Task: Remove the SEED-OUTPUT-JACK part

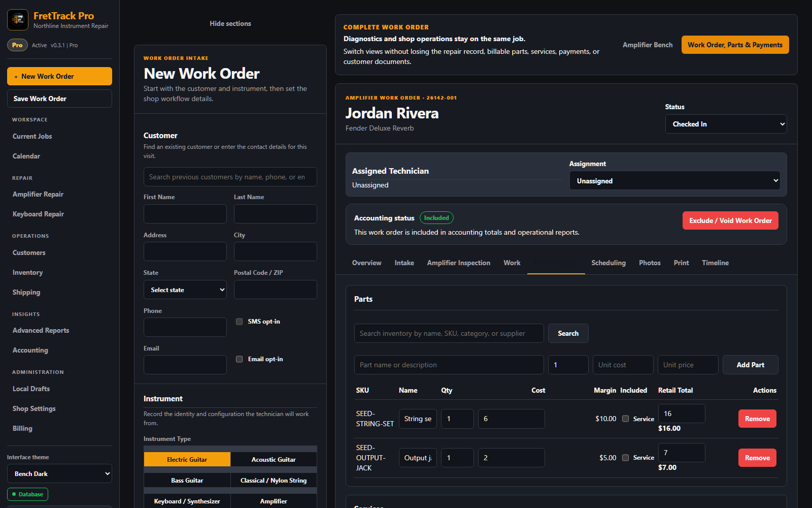Action: (757, 458)
